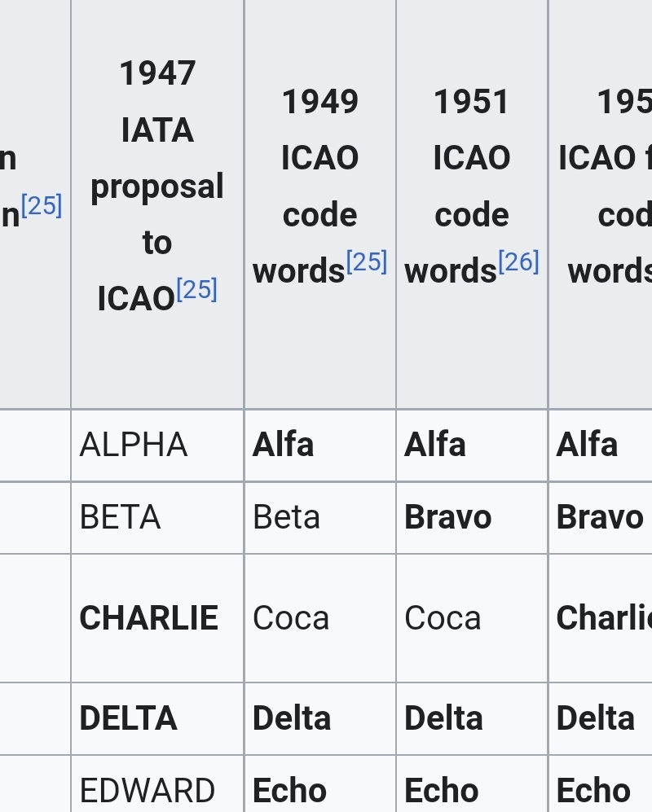The height and width of the screenshot is (812, 652).
Task: Select the CHARLIE cell in 1947 column
Action: point(157,618)
